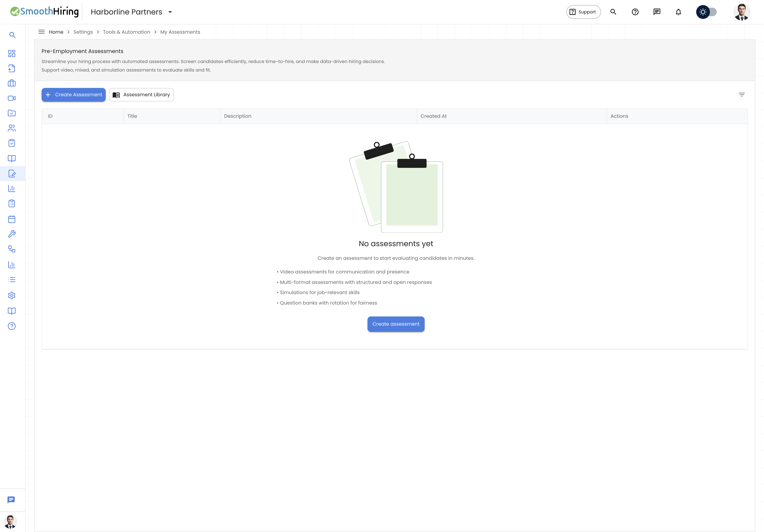
Task: Open the blue chat bubble at sidebar bottom
Action: (11, 500)
